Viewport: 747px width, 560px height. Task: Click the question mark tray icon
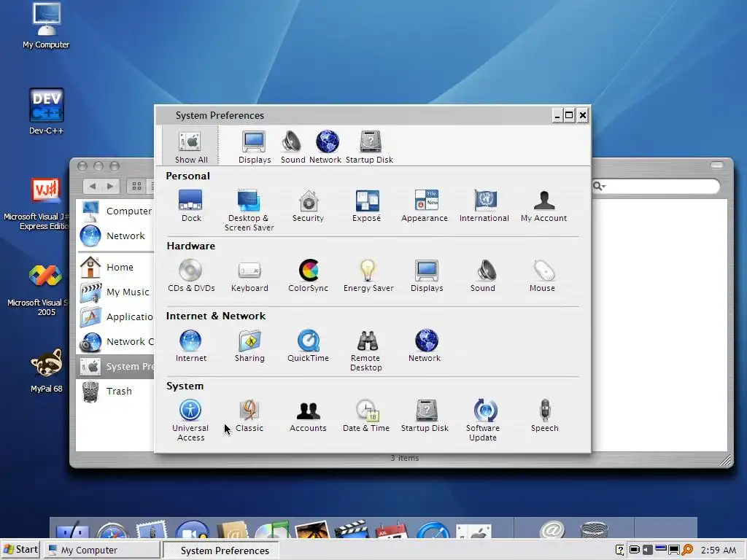620,550
